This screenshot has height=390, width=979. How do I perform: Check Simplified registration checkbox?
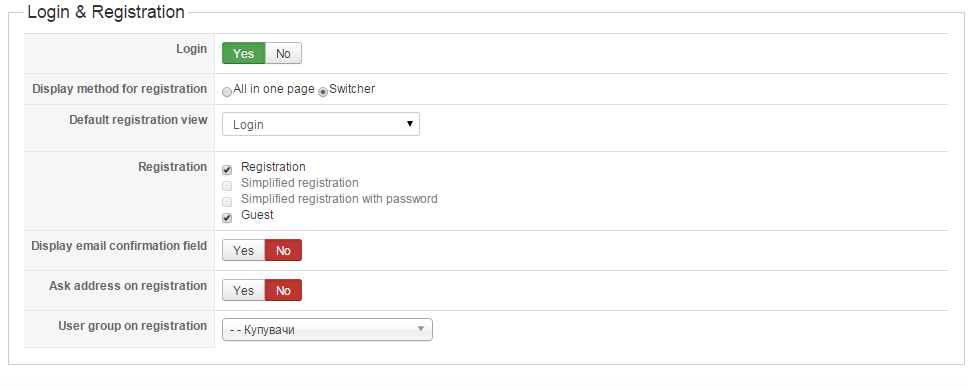click(227, 185)
